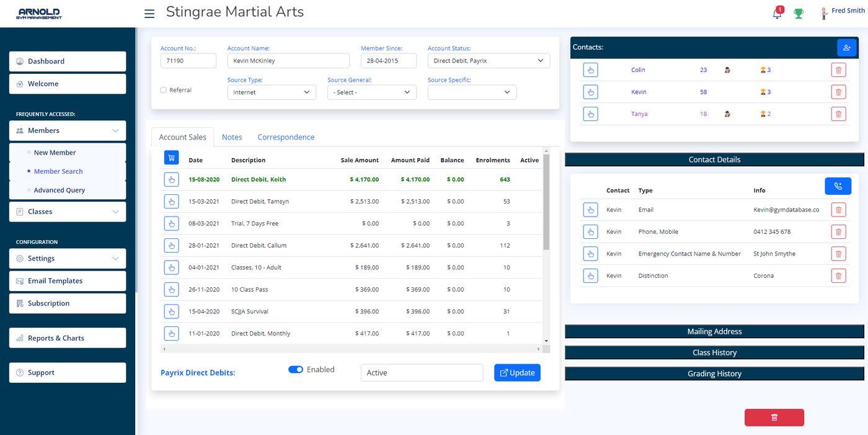The image size is (868, 435).
Task: Open Advanced Query submenu link
Action: [60, 190]
